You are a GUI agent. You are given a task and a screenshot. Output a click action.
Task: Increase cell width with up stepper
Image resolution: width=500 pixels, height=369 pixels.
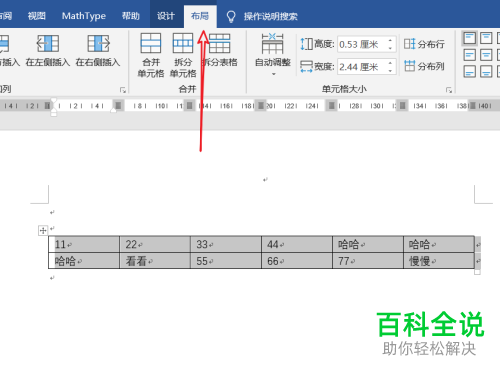coord(390,63)
